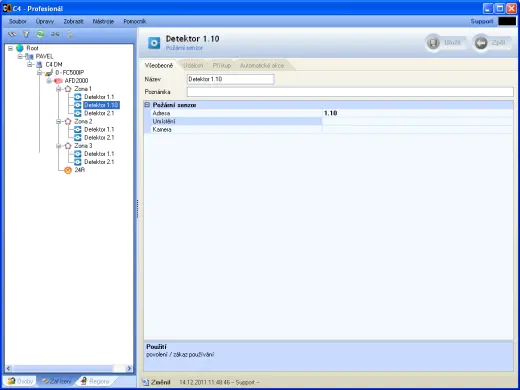The height and width of the screenshot is (390, 520).
Task: Click the orange 24R clock icon
Action: [68, 170]
